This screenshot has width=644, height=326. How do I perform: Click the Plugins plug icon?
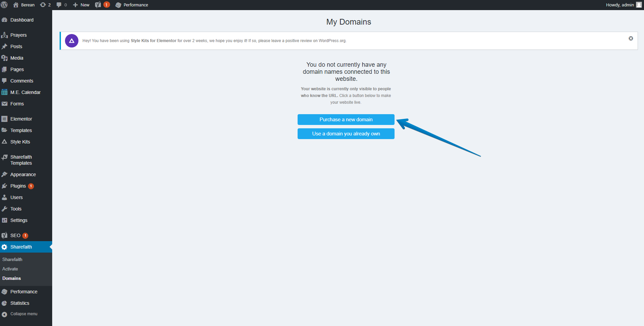[4, 186]
